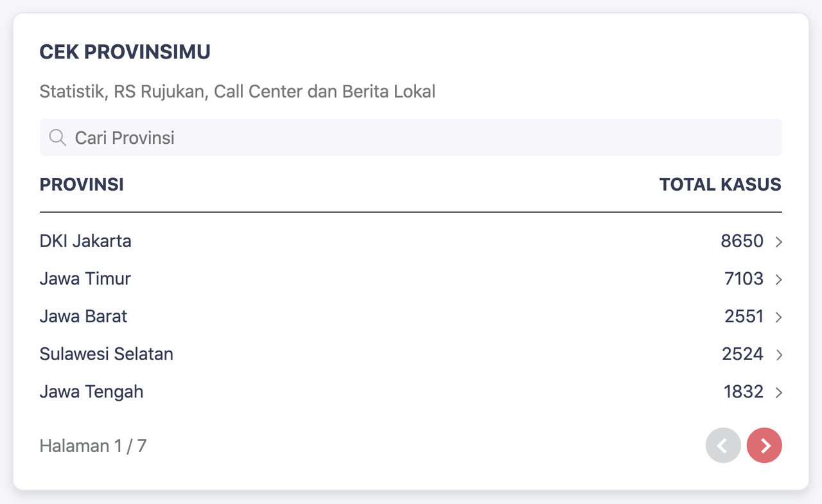This screenshot has width=822, height=504.
Task: Sort by the TOTAL KASUS header
Action: [720, 185]
